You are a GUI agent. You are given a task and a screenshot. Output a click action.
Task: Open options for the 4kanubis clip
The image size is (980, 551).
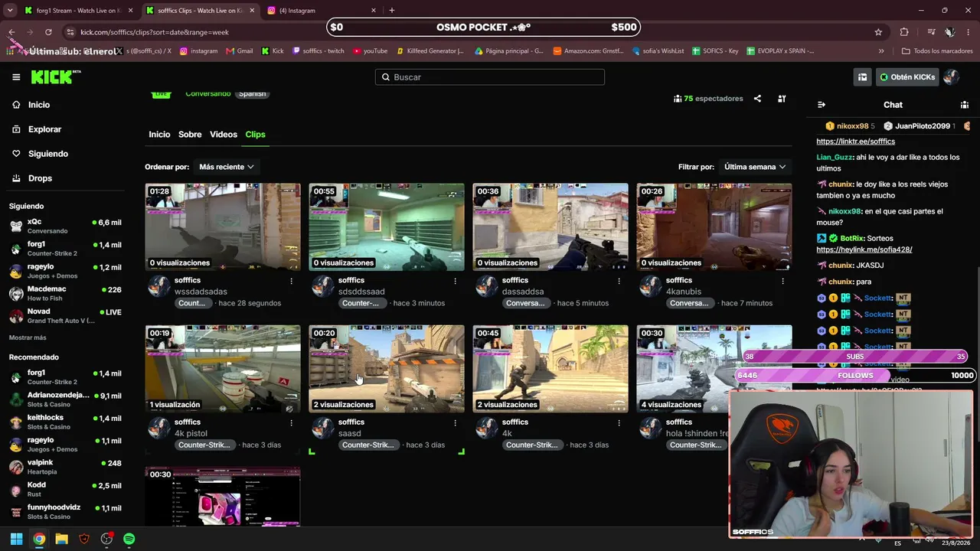coord(782,281)
